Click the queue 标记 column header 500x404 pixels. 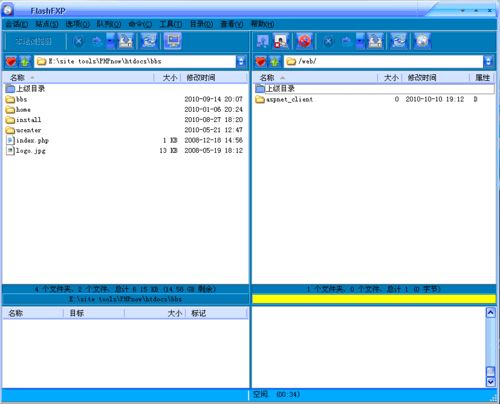[216, 313]
